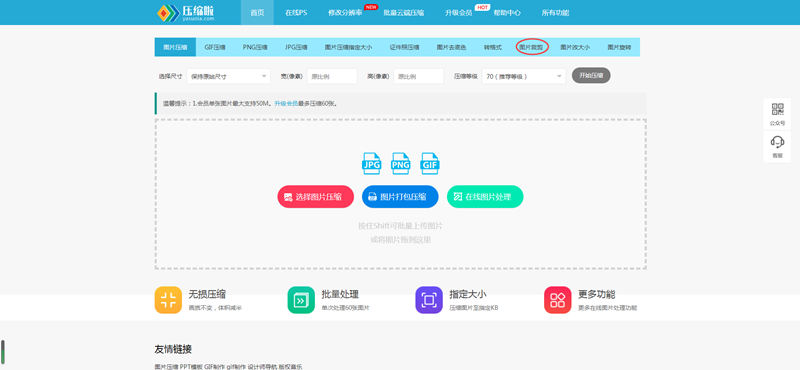This screenshot has width=800, height=370.
Task: Click the 按住Shift可批量上传图片 hint text
Action: tap(401, 226)
